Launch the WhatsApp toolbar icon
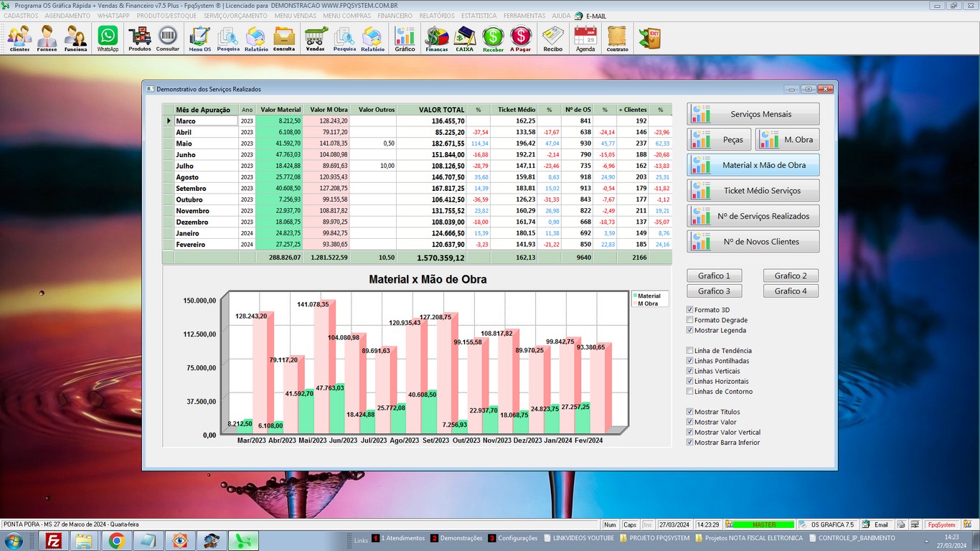980x551 pixels. pyautogui.click(x=108, y=38)
